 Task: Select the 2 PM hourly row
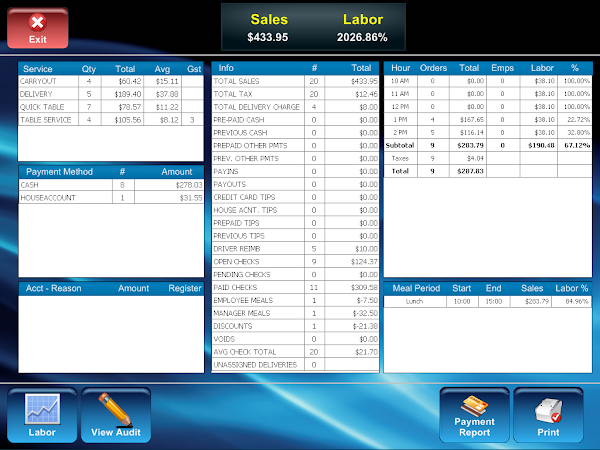(x=488, y=132)
